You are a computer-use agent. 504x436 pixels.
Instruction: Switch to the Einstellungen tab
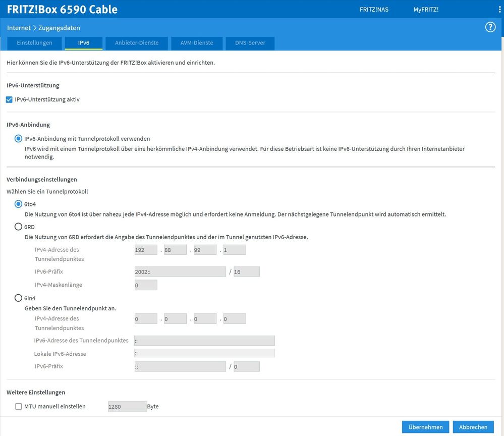[34, 43]
